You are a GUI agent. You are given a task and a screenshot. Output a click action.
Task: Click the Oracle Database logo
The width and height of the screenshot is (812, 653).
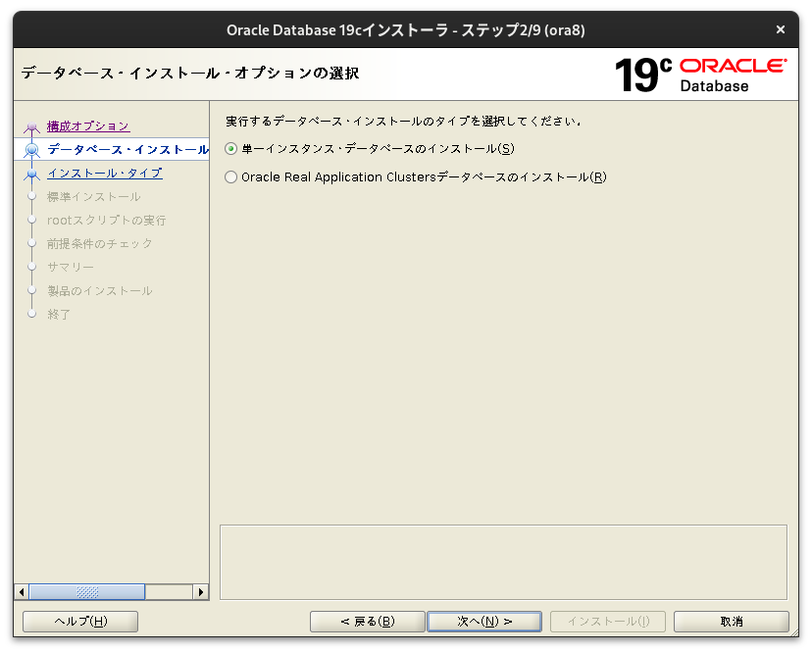click(x=734, y=74)
